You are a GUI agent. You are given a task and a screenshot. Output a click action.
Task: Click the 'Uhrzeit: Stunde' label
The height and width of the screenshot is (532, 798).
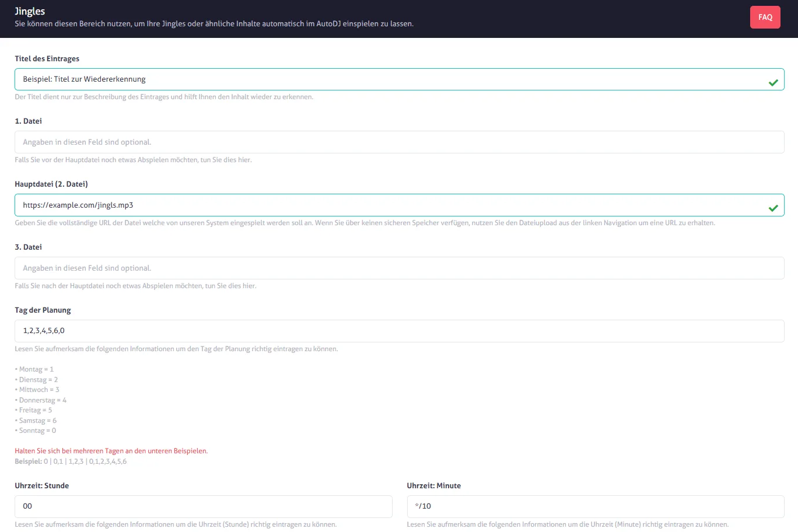(41, 486)
